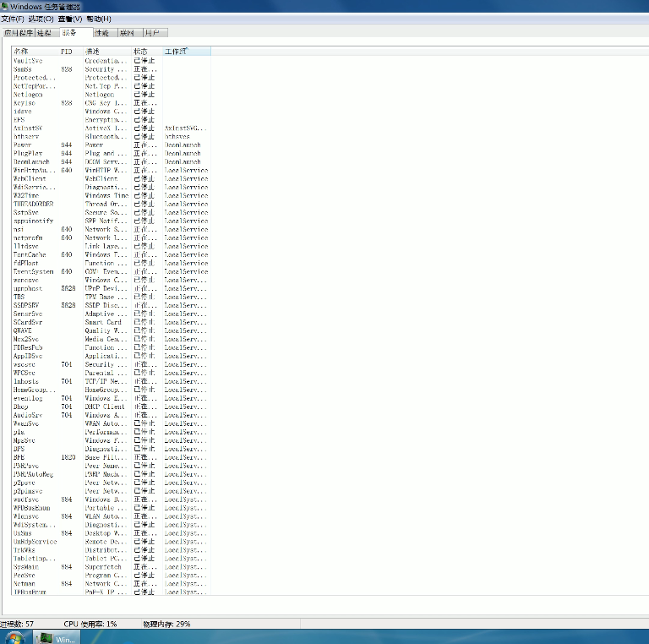Sort services by the PID column header
Screen dimensions: 649x644
tap(72, 52)
